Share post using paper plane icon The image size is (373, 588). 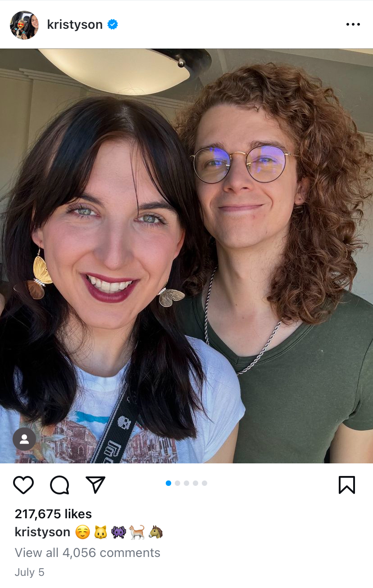click(95, 485)
